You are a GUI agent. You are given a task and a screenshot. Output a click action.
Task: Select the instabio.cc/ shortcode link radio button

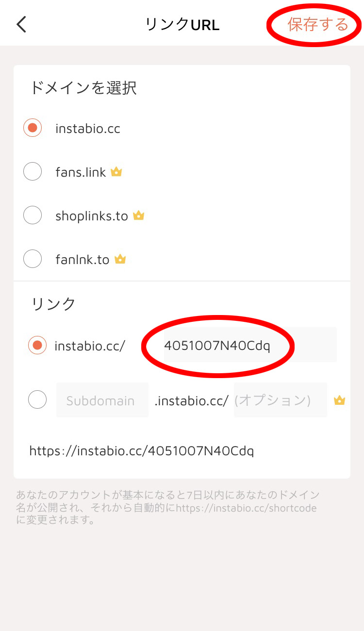click(x=37, y=346)
